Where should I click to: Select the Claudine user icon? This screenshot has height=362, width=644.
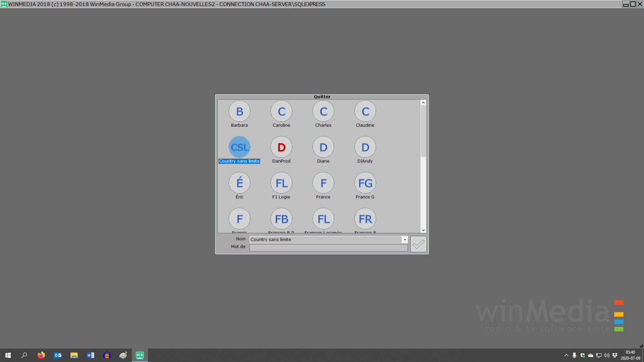tap(365, 111)
